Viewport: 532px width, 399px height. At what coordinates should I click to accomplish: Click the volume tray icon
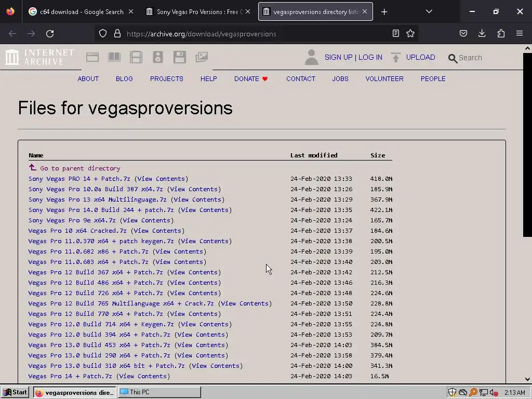tap(494, 393)
